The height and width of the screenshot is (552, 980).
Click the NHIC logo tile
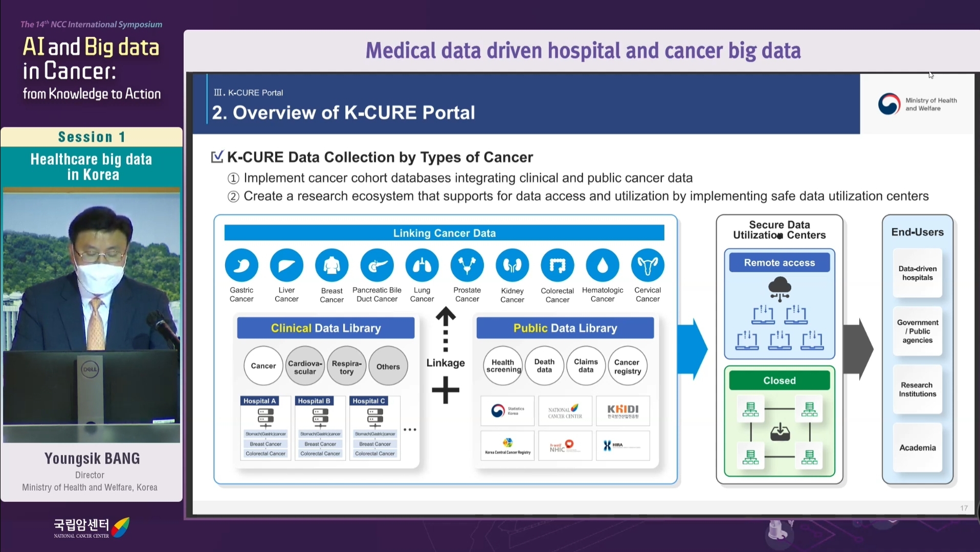click(565, 446)
